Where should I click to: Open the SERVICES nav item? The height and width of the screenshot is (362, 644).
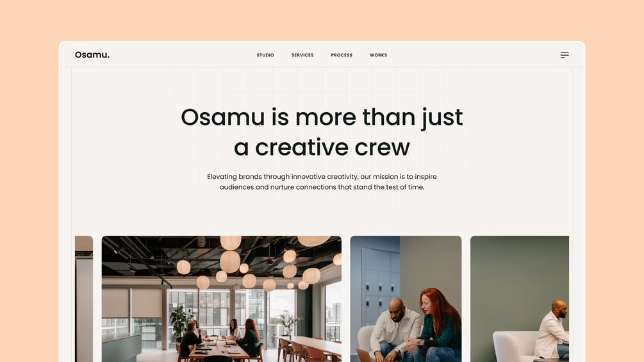pyautogui.click(x=302, y=55)
